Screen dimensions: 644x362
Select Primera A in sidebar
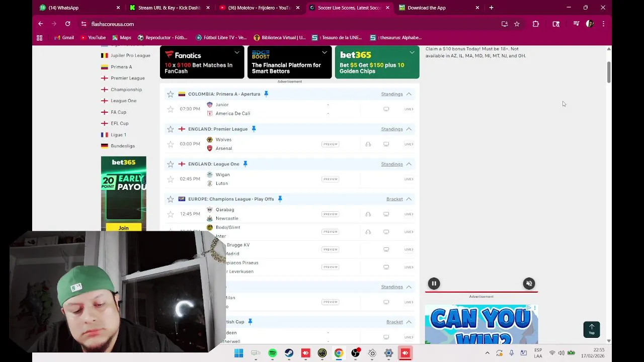click(x=117, y=67)
